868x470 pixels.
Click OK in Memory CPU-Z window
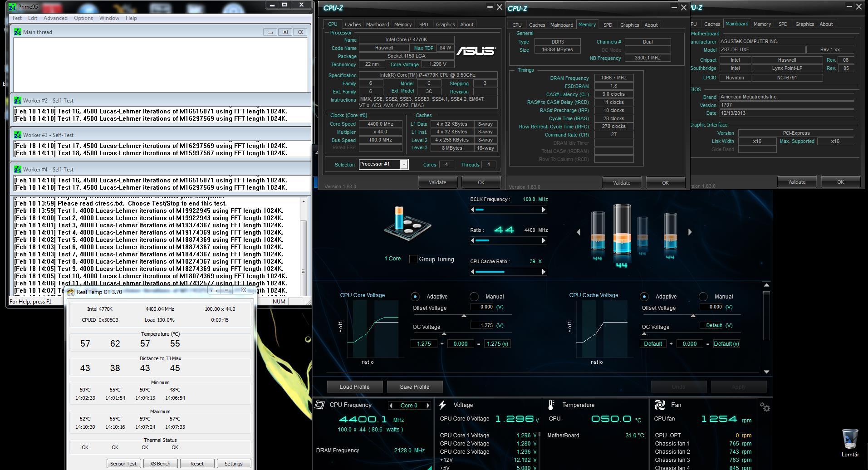pyautogui.click(x=665, y=183)
